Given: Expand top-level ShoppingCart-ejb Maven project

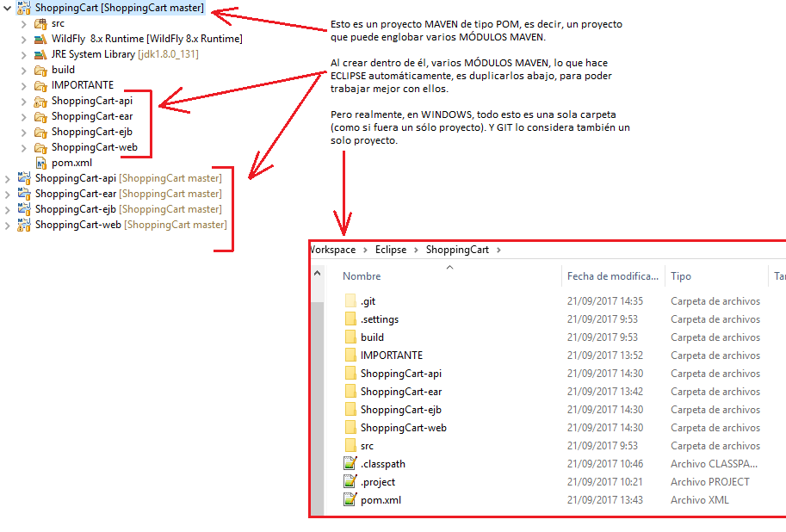Looking at the screenshot, I should pyautogui.click(x=7, y=209).
